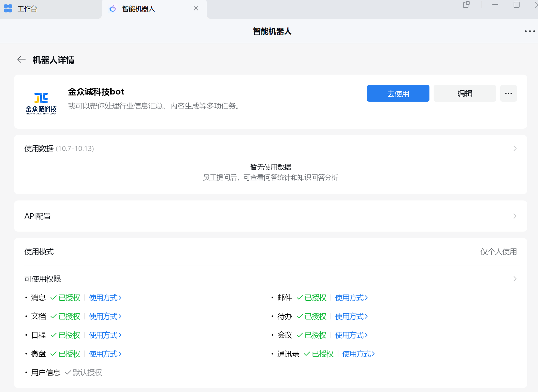Viewport: 538px width, 392px height.
Task: Select the 智能机器人 tab label
Action: point(139,9)
